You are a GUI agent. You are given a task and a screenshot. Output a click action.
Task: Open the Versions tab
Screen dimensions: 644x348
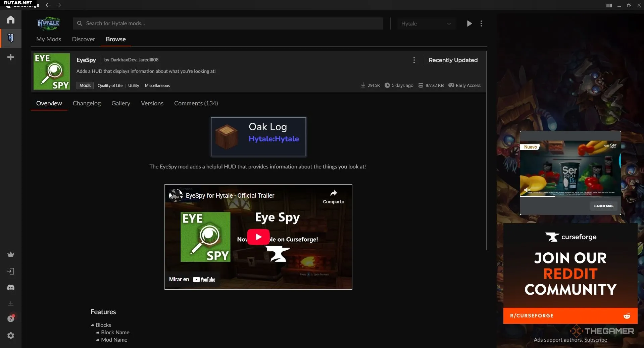[152, 103]
